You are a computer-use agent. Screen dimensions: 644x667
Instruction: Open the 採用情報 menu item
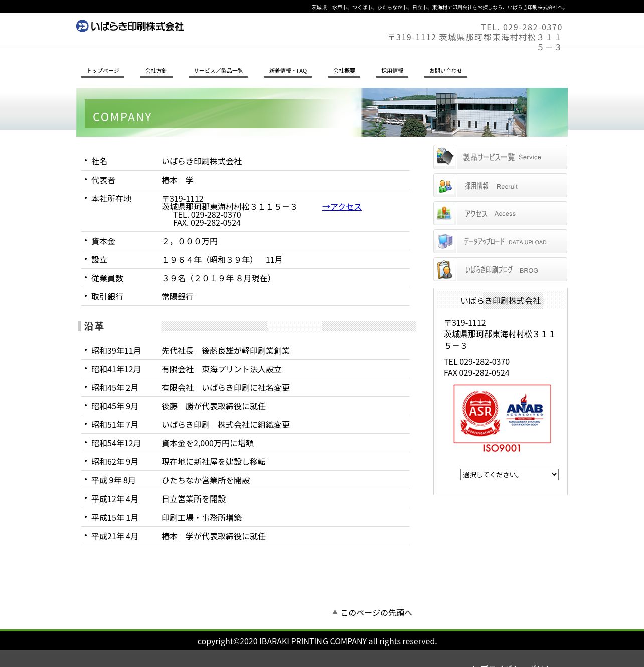click(392, 71)
